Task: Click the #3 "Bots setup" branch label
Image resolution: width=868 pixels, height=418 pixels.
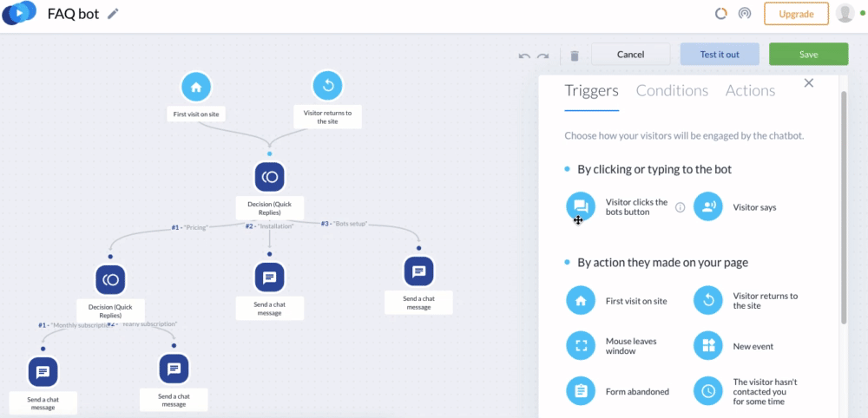Action: pyautogui.click(x=345, y=224)
